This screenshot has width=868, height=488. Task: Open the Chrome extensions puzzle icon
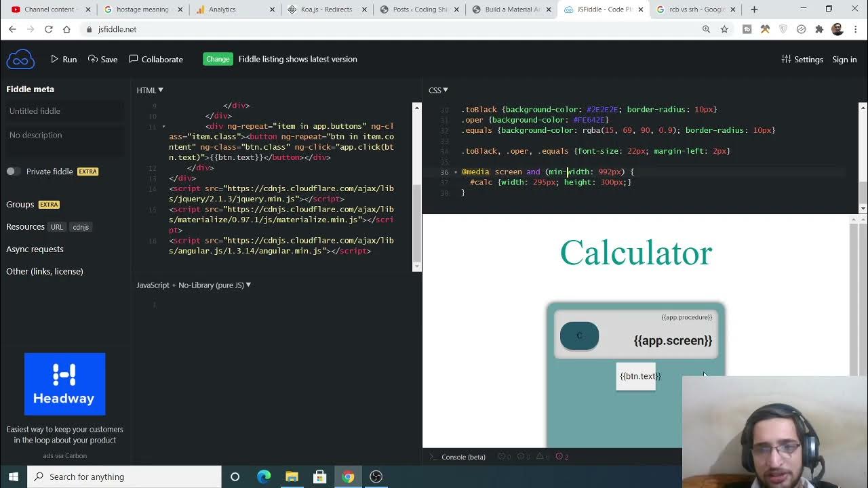point(819,29)
